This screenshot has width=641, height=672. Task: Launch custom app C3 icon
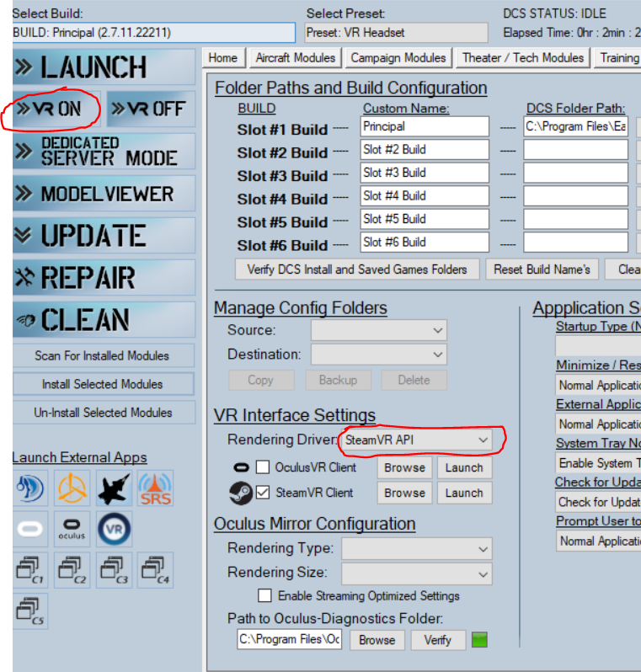tap(114, 570)
